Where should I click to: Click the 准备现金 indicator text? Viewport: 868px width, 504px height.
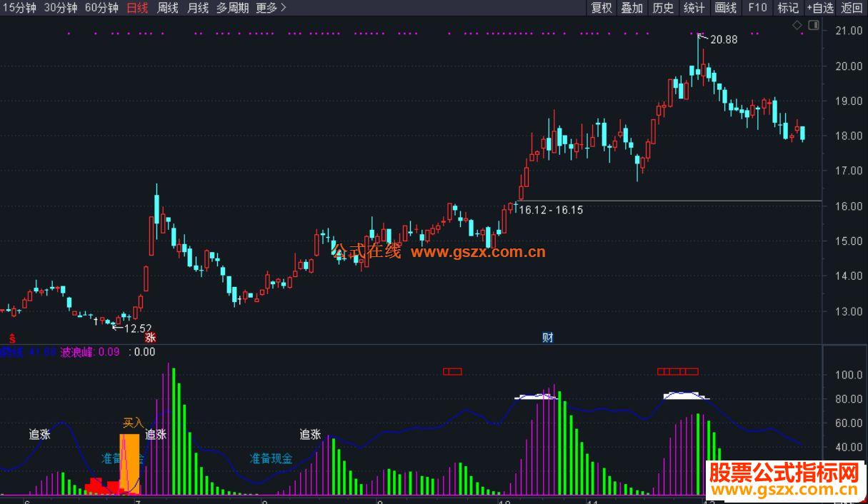271,458
